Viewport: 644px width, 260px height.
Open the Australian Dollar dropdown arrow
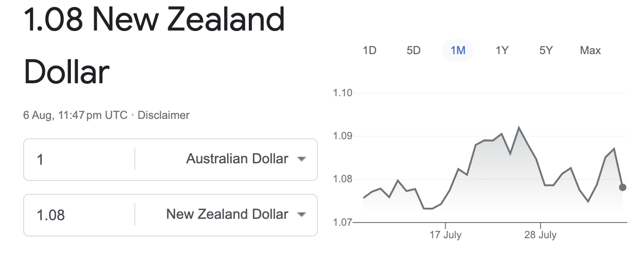click(x=302, y=159)
